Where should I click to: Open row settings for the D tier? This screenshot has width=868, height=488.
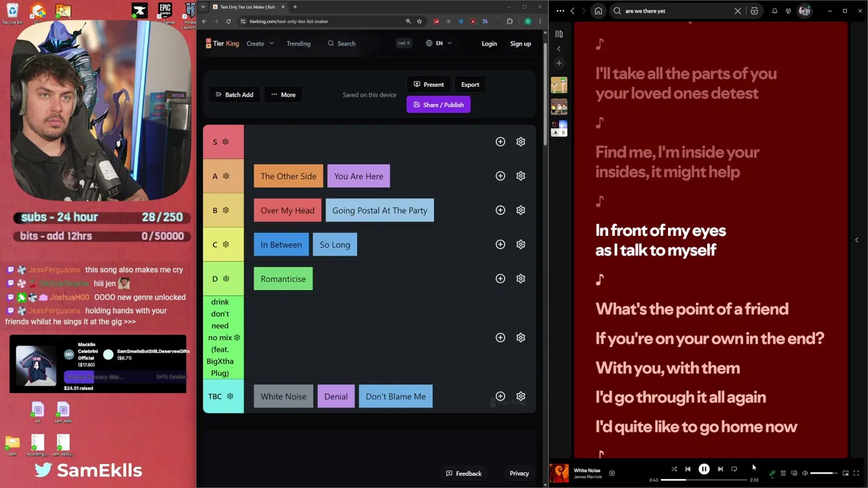coord(521,279)
